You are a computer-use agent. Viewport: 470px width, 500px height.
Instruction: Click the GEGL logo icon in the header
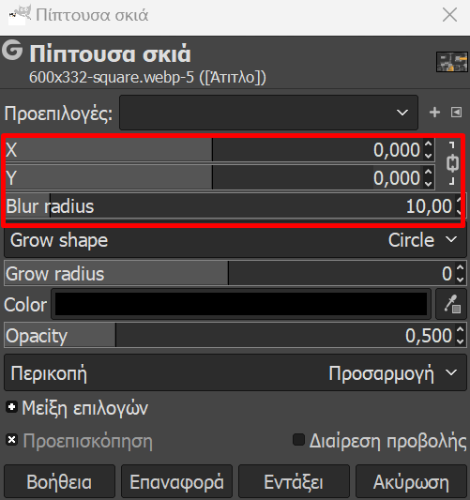(12, 50)
